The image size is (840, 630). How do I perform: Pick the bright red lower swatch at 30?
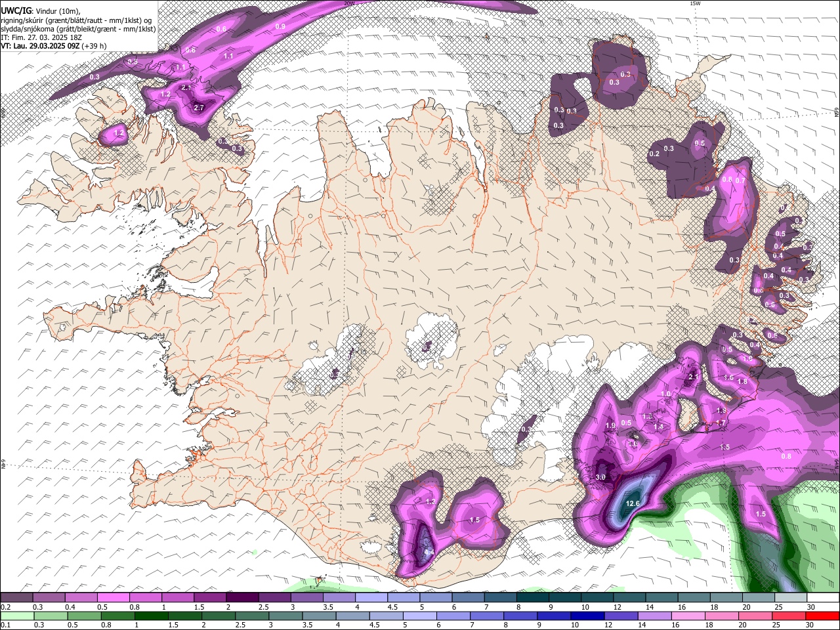823,616
